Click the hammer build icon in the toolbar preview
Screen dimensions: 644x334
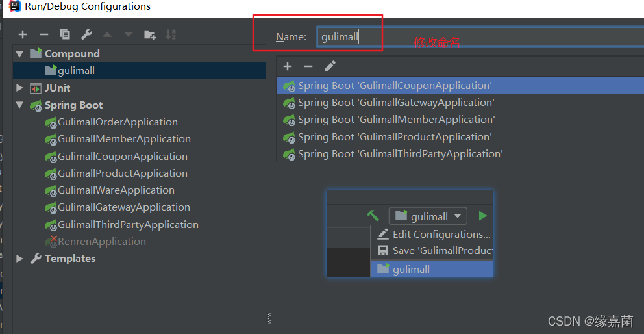coord(373,216)
